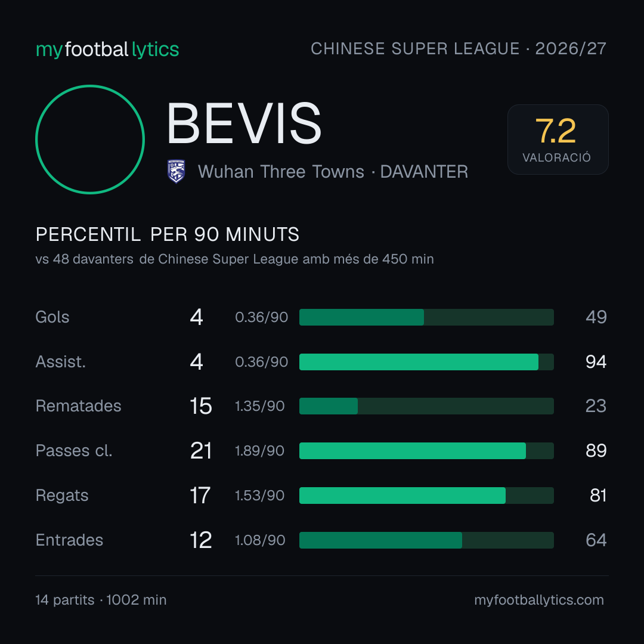The height and width of the screenshot is (644, 644).
Task: Click the Assist. percentile bar
Action: point(426,362)
